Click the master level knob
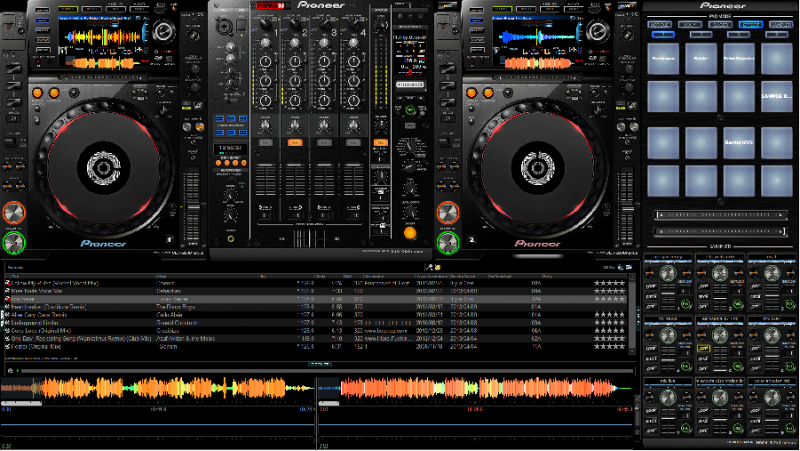The image size is (800, 451). click(x=381, y=24)
